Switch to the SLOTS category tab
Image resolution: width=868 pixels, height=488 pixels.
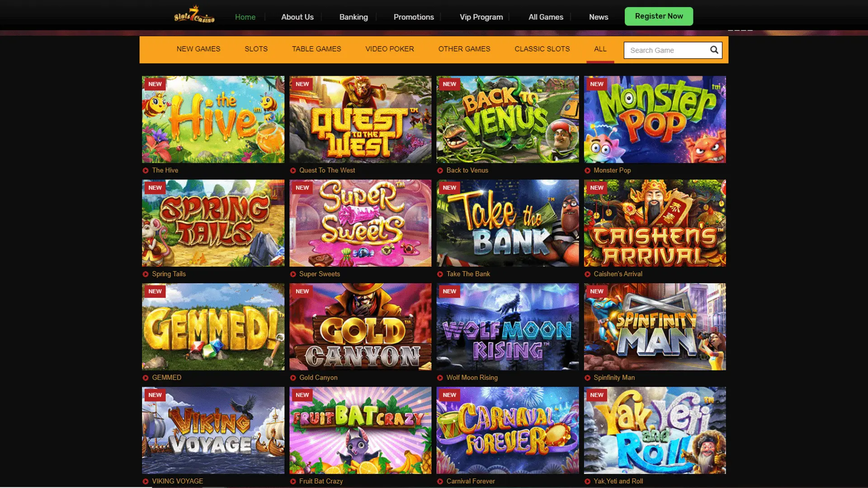[x=256, y=49]
